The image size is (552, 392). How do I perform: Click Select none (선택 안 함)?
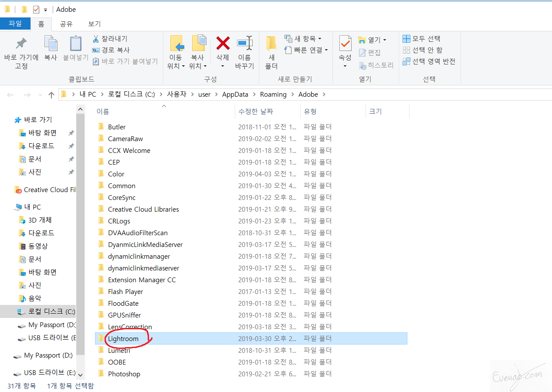click(x=422, y=50)
